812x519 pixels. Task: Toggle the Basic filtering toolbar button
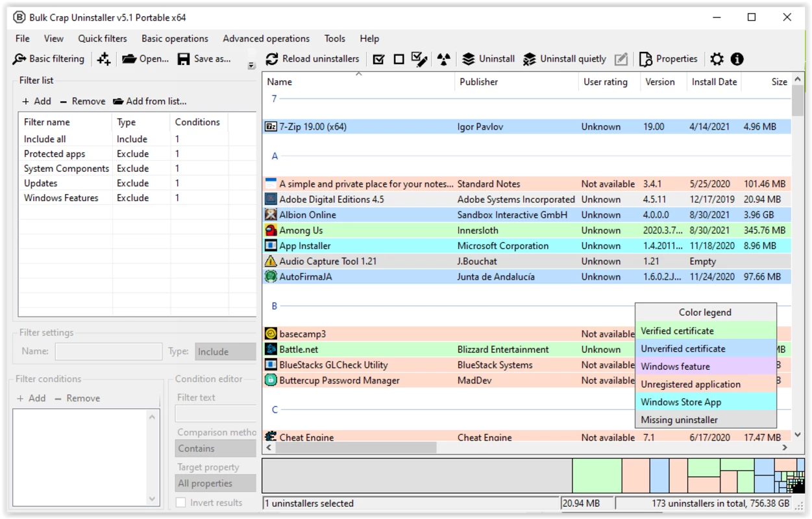tap(49, 59)
